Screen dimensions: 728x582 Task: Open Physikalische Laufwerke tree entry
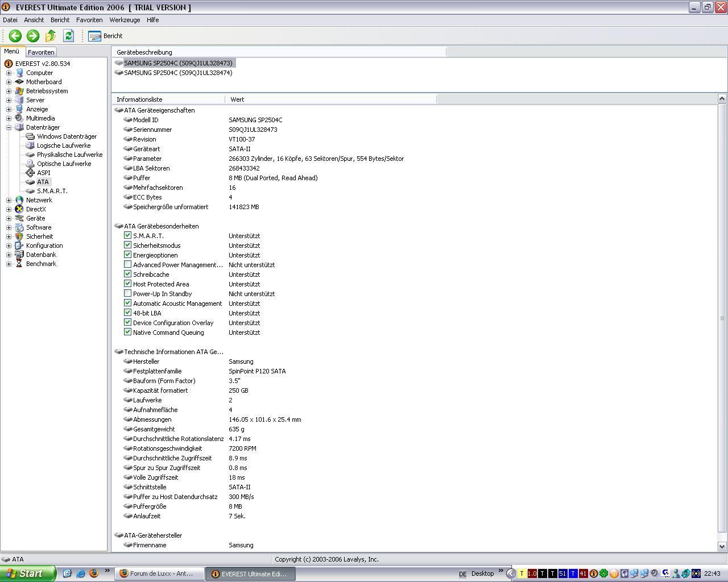[69, 155]
